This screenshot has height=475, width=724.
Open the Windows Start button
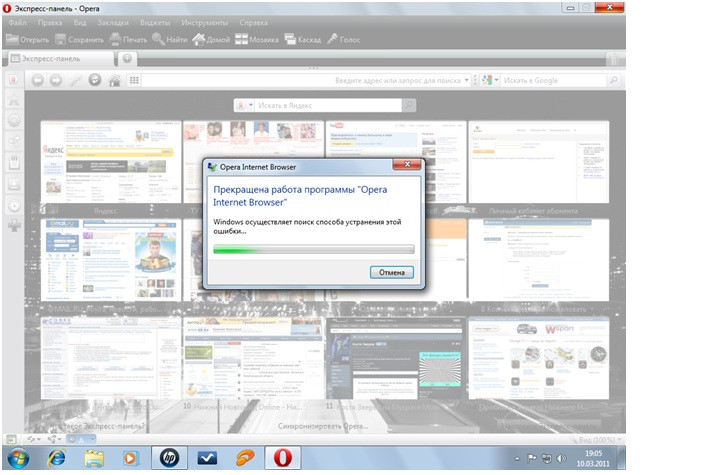18,458
